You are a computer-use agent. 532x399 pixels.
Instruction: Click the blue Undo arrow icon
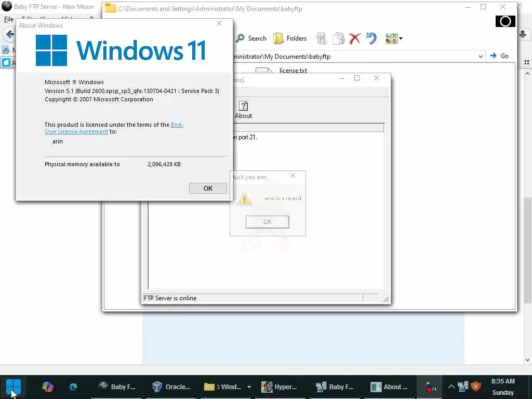coord(371,38)
